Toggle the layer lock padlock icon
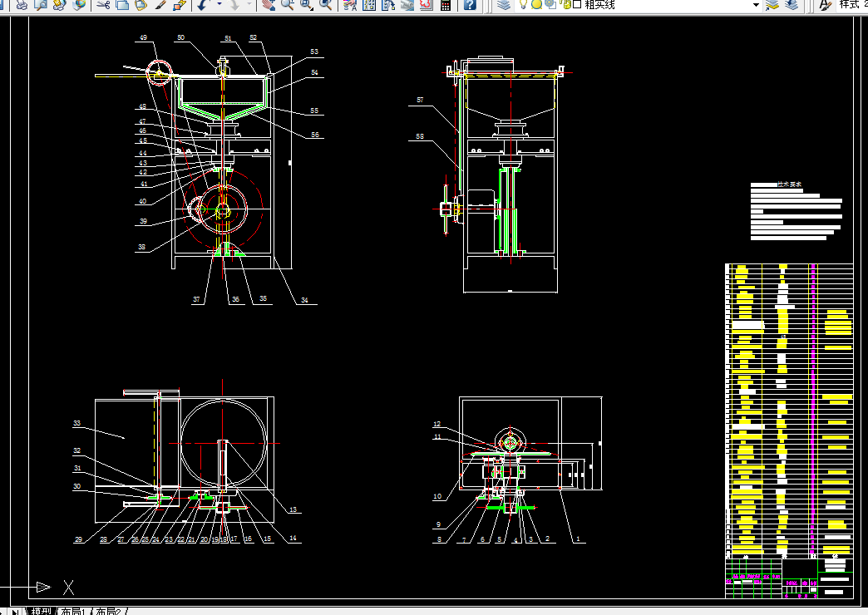 click(565, 4)
